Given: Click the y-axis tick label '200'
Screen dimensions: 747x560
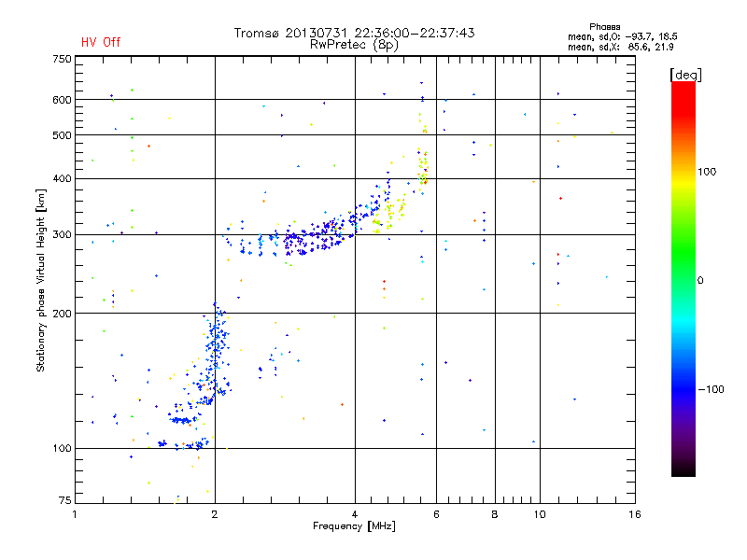Looking at the screenshot, I should pos(63,314).
